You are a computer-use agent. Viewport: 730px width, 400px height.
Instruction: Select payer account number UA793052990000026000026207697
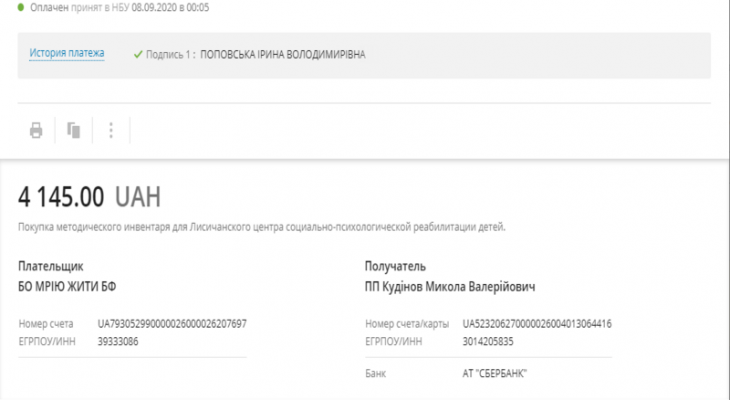(172, 324)
